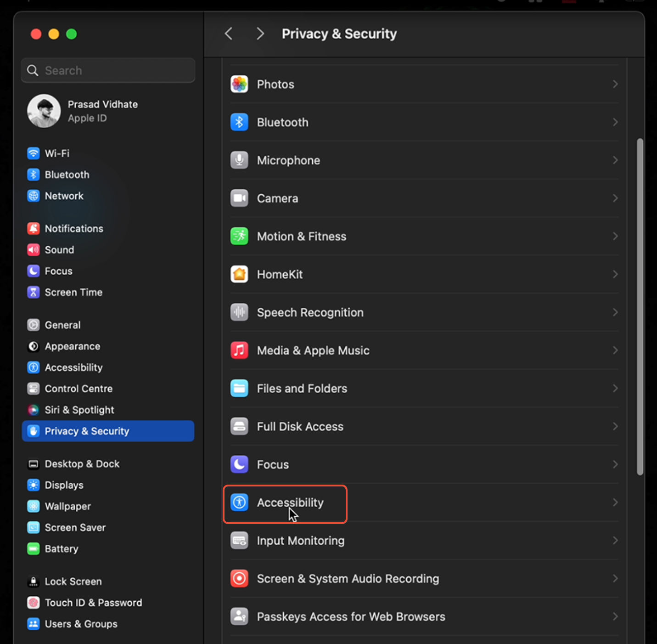This screenshot has width=657, height=644.
Task: Expand the Full Disk Access chevron
Action: 615,426
